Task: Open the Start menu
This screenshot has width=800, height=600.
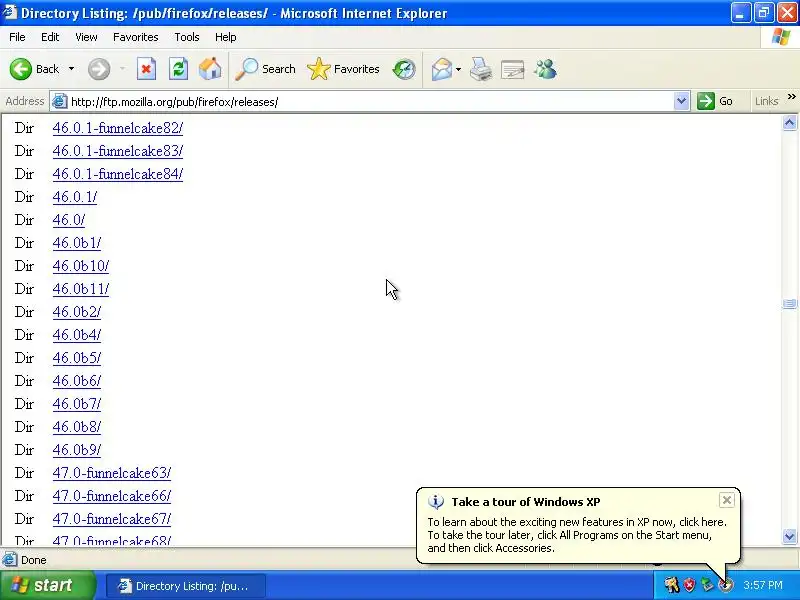Action: tap(48, 585)
